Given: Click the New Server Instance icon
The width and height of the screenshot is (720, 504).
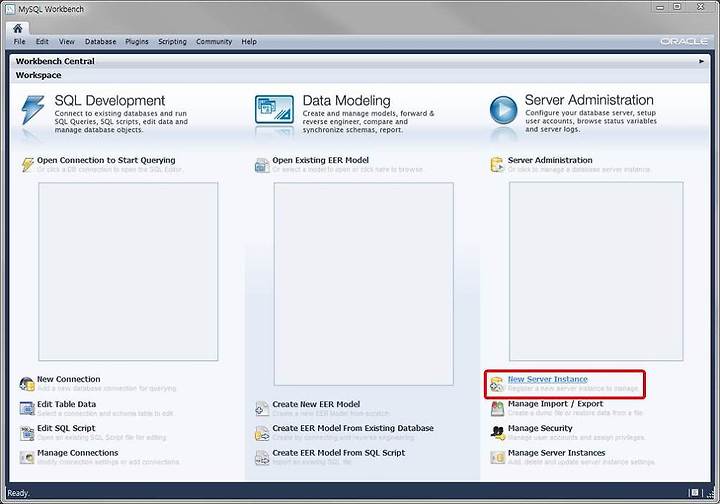Looking at the screenshot, I should 497,384.
